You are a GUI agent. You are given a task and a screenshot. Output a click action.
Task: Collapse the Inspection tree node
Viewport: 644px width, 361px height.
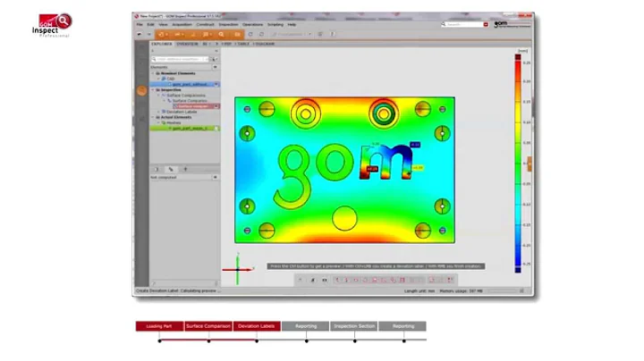tap(153, 90)
